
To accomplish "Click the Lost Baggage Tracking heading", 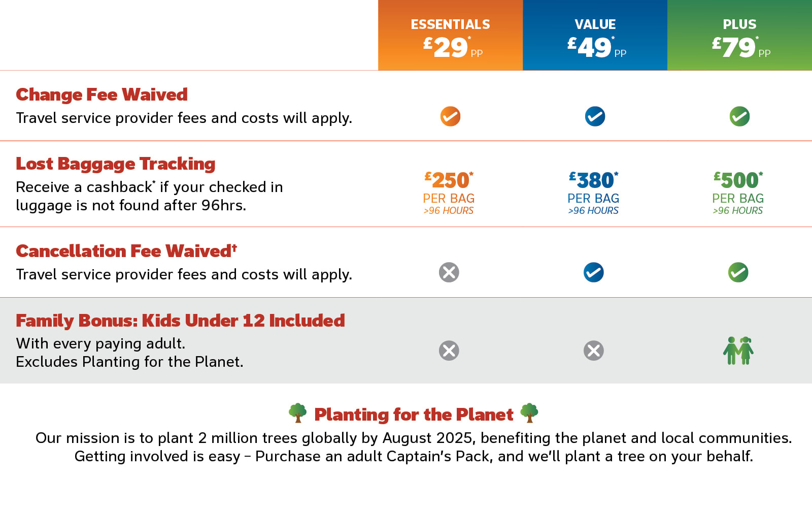I will point(116,164).
